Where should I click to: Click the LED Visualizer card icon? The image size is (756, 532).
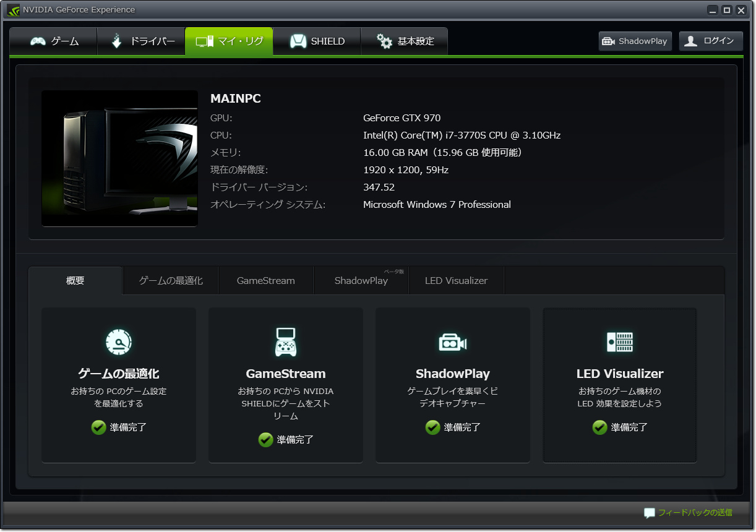click(x=620, y=342)
